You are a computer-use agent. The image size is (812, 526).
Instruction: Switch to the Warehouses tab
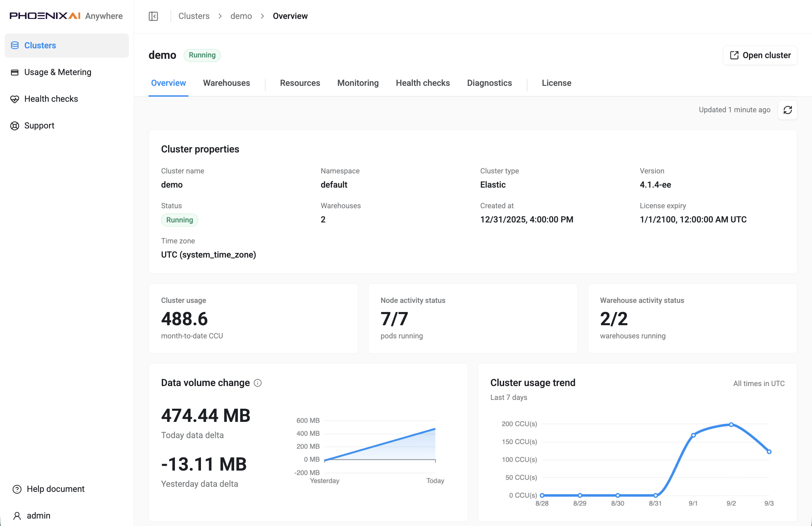226,83
